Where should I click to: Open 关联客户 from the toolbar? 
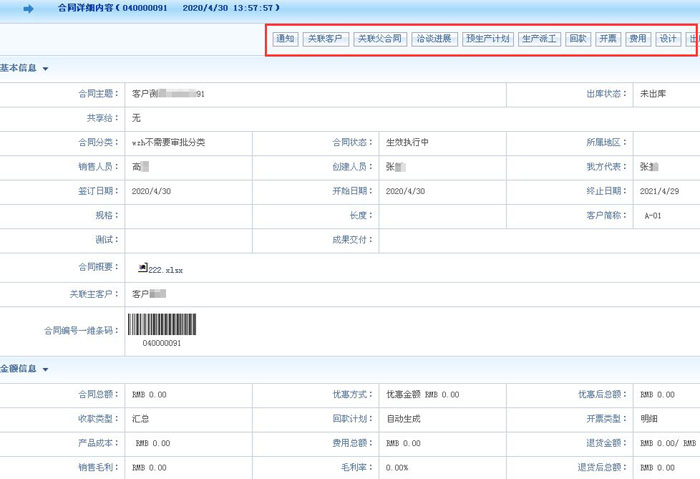tap(325, 40)
